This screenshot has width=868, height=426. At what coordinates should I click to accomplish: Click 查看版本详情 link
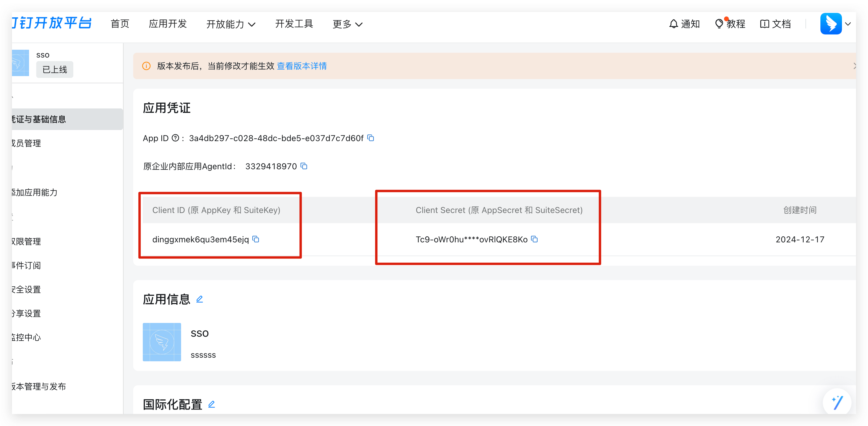click(x=302, y=66)
